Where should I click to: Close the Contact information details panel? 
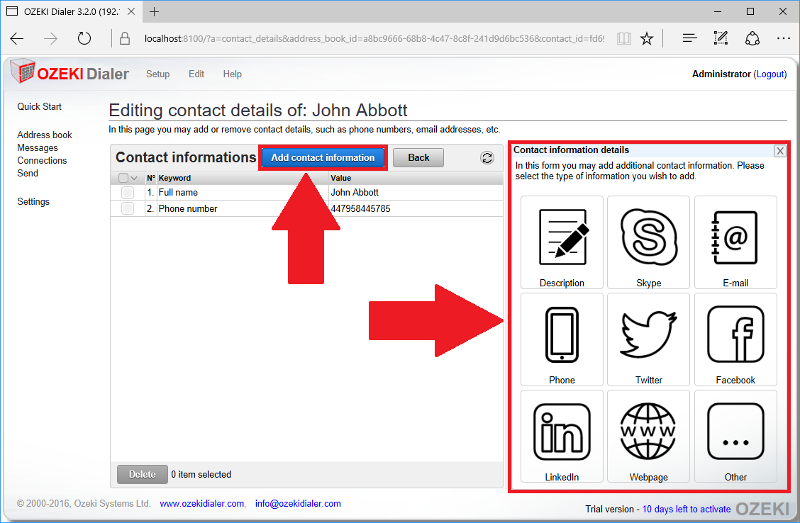point(780,151)
